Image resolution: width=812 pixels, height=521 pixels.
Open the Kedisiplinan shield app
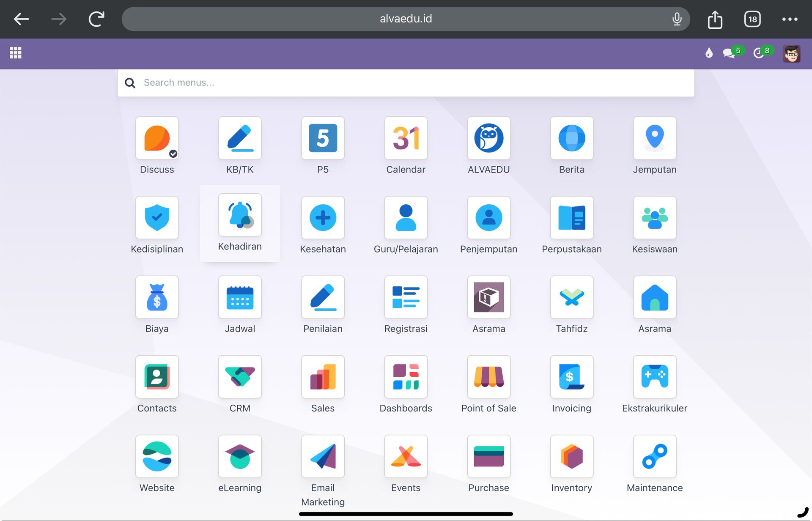157,218
